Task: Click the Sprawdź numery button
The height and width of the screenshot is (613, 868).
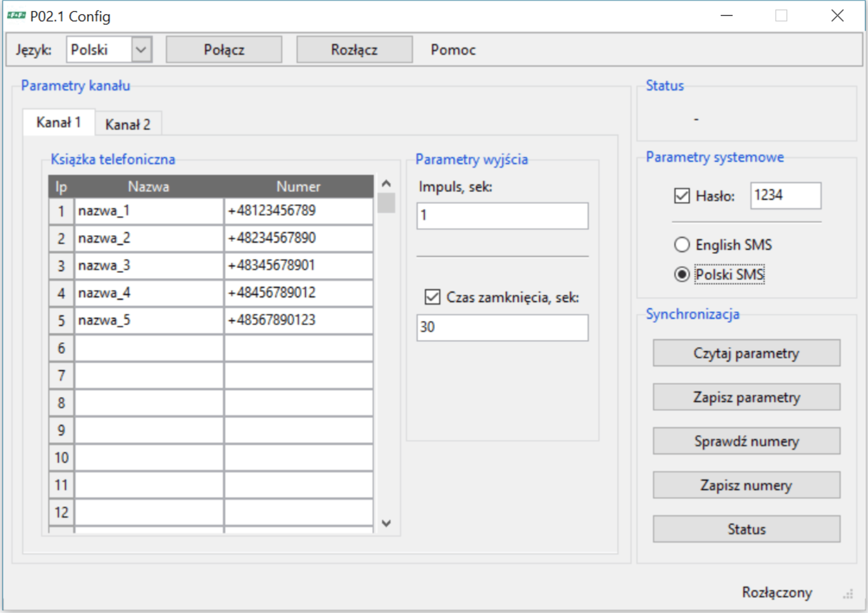Action: (746, 441)
